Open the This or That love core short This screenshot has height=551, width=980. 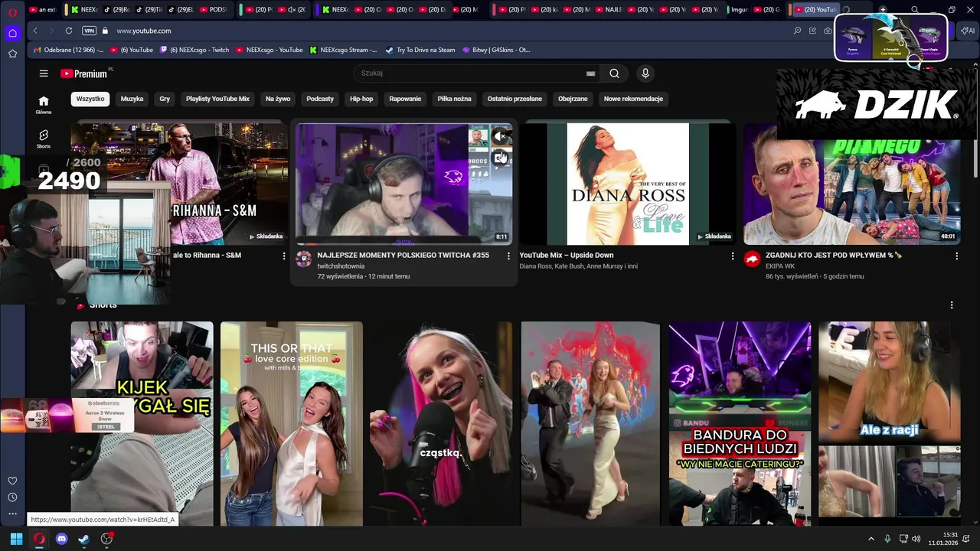coord(292,423)
